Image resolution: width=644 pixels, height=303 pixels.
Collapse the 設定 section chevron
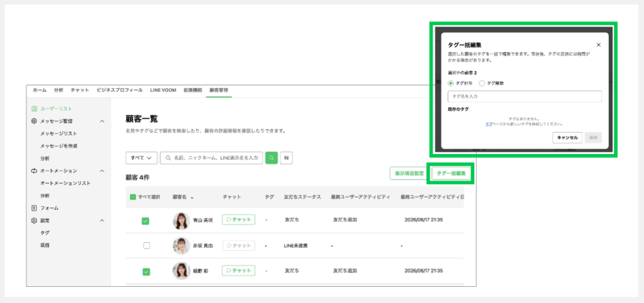click(102, 221)
